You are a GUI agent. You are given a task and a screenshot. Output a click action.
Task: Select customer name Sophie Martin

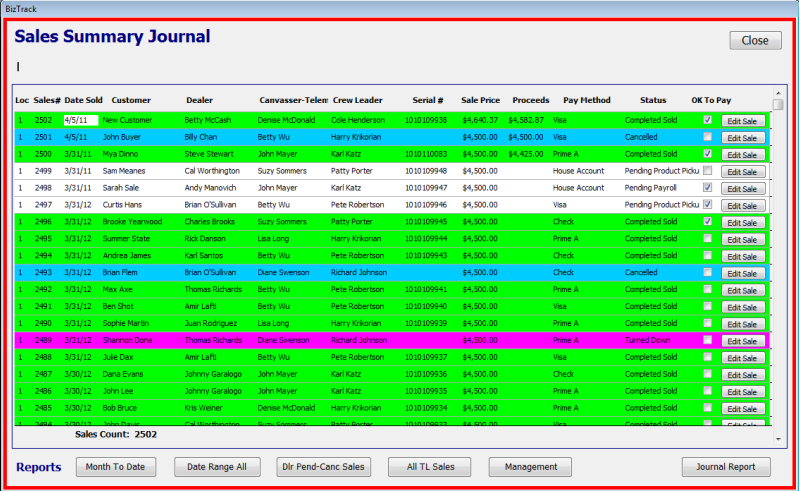click(x=126, y=323)
